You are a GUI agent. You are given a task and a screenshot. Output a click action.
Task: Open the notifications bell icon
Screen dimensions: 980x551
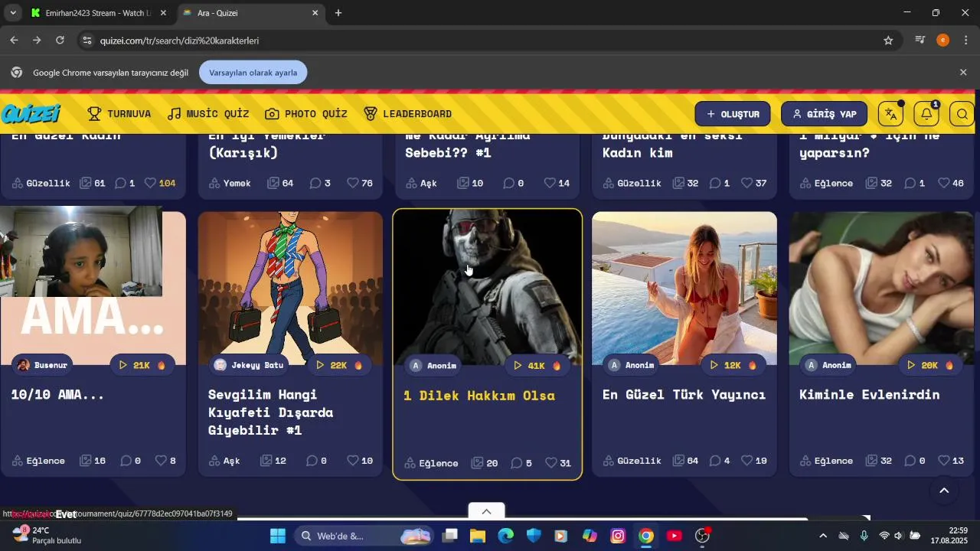tap(926, 114)
